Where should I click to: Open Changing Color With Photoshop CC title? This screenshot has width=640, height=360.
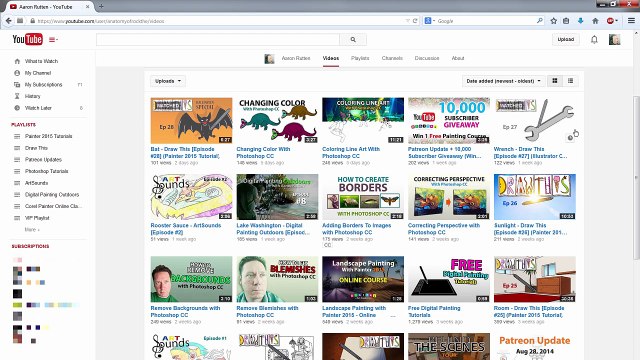click(263, 153)
